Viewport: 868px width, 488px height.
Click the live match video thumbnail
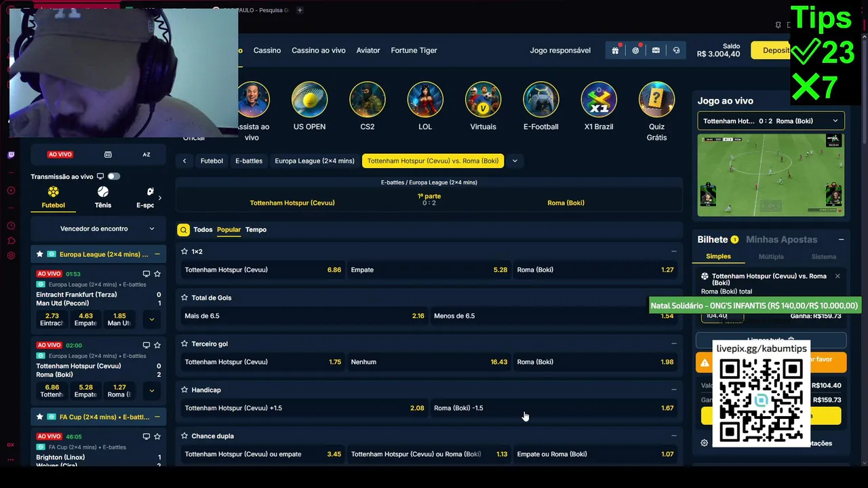click(x=771, y=175)
